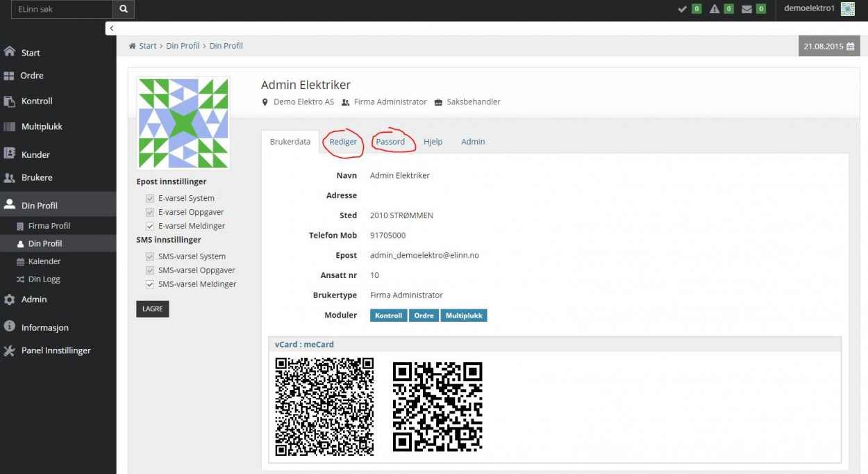The width and height of the screenshot is (868, 474).
Task: Toggle the E-varsel System checkbox
Action: click(149, 199)
